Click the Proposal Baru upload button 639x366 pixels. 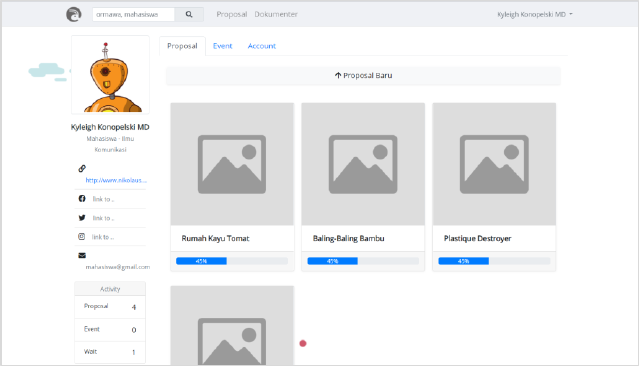pos(363,75)
